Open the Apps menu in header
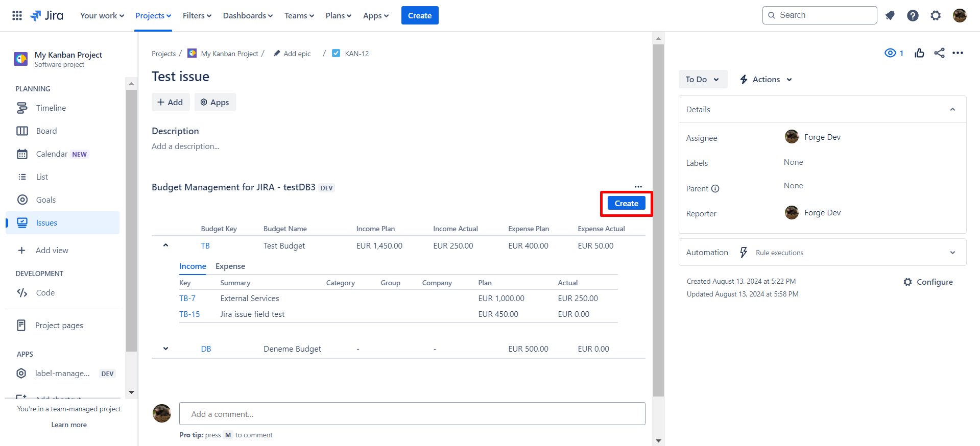 [376, 16]
